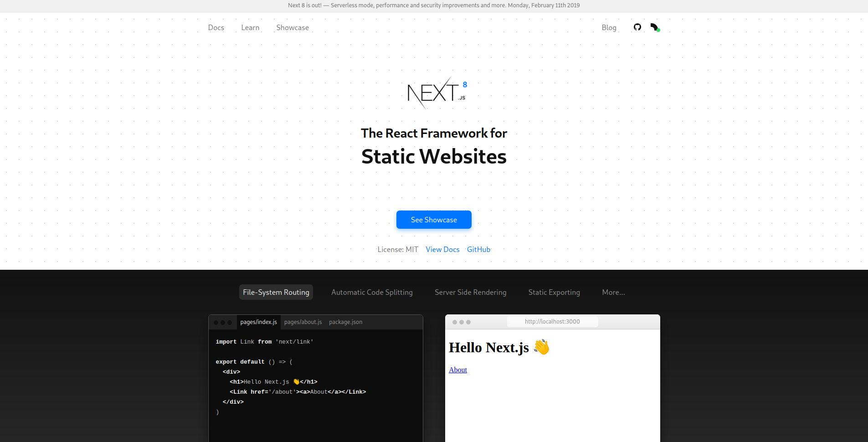This screenshot has height=442, width=868.
Task: Click the waving hand emoji in preview
Action: [541, 347]
